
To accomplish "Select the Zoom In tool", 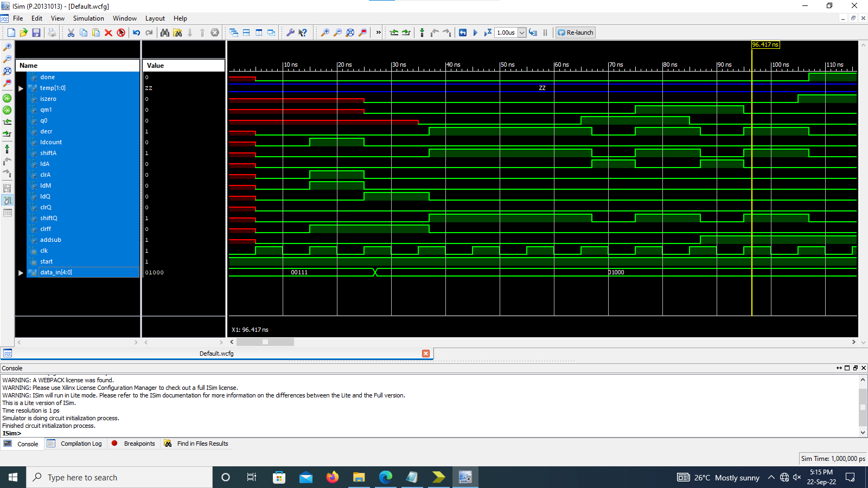I will (324, 33).
